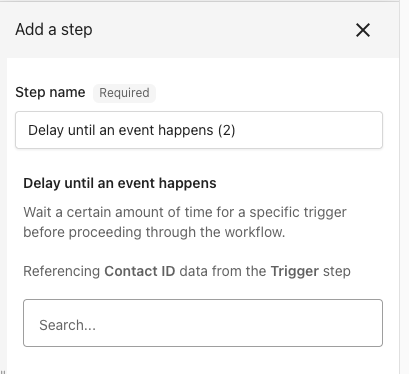Click the bold Contact ID reference text
The height and width of the screenshot is (374, 409).
pos(140,271)
